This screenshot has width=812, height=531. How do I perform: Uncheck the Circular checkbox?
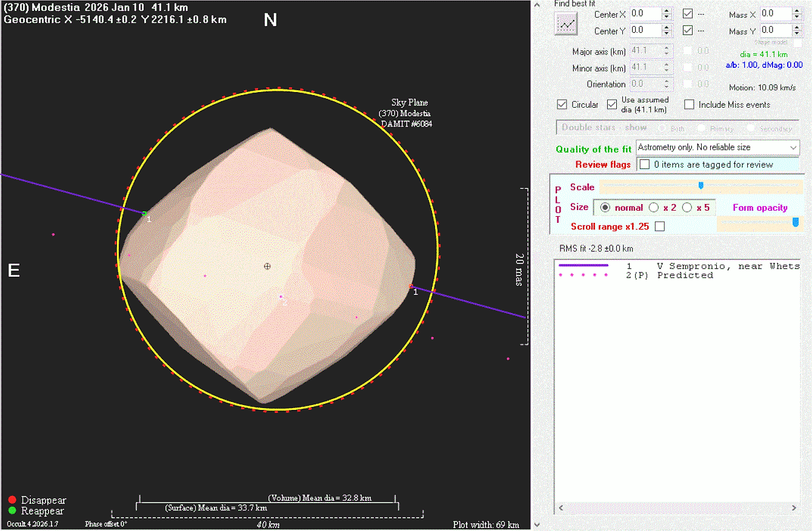tap(562, 105)
